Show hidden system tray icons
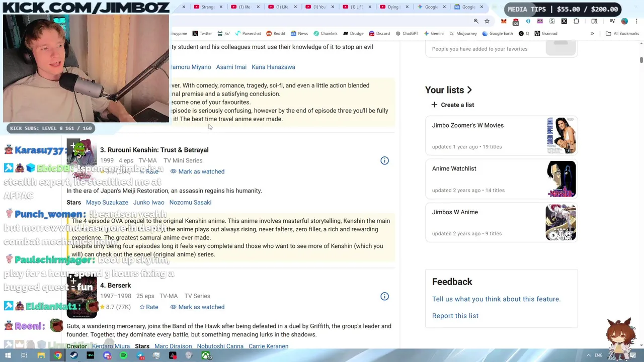This screenshot has height=362, width=644. click(588, 355)
